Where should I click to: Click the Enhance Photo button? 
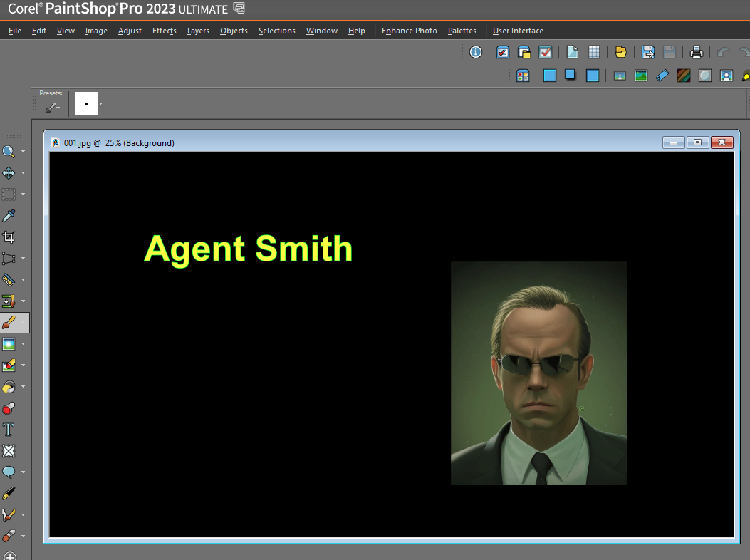point(410,31)
